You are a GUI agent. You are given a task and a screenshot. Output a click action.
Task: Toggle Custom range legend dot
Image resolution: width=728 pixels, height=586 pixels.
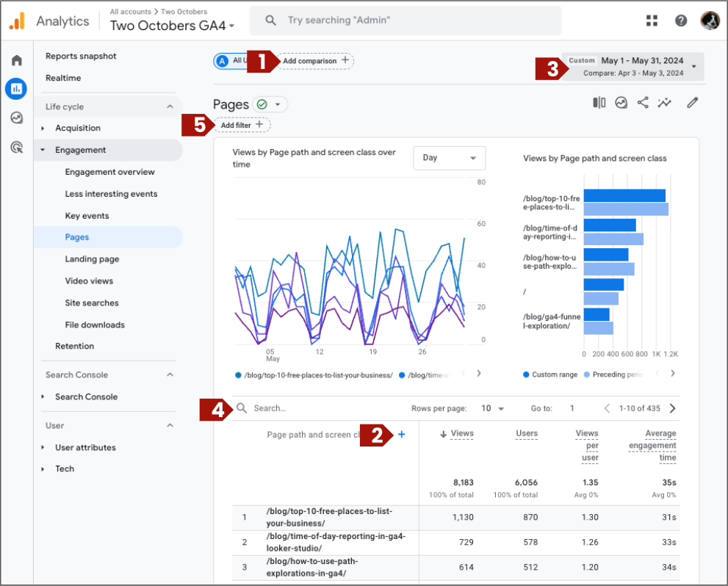click(526, 375)
